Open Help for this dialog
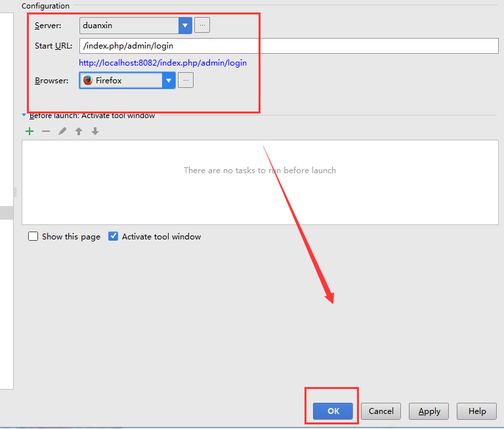Image resolution: width=504 pixels, height=429 pixels. (477, 411)
